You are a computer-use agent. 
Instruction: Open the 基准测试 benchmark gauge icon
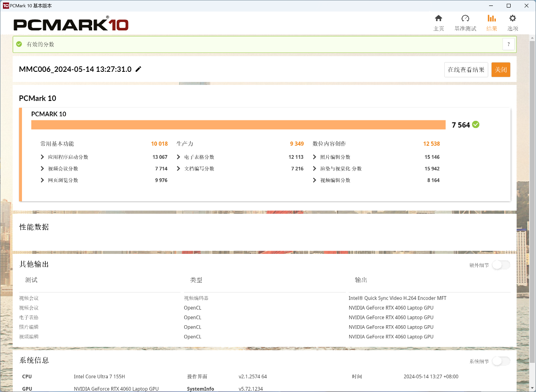(465, 19)
